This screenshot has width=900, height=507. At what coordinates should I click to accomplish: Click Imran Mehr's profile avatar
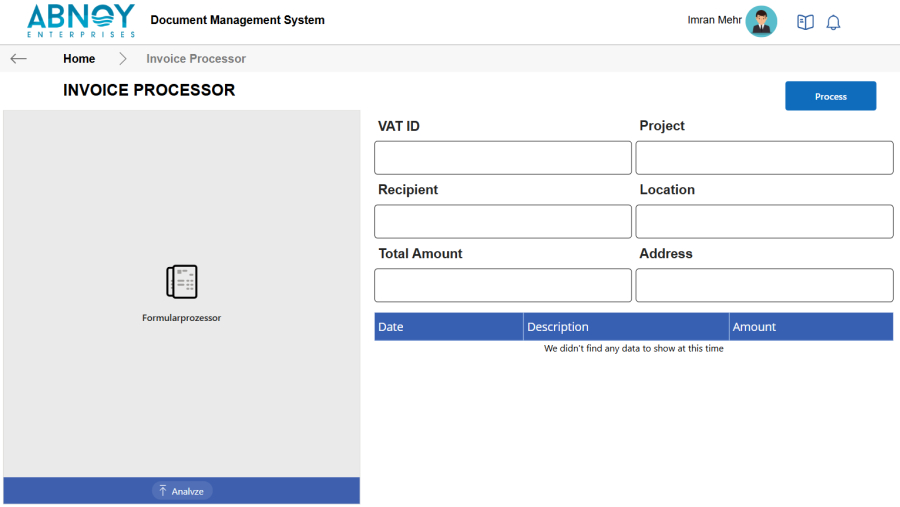761,21
